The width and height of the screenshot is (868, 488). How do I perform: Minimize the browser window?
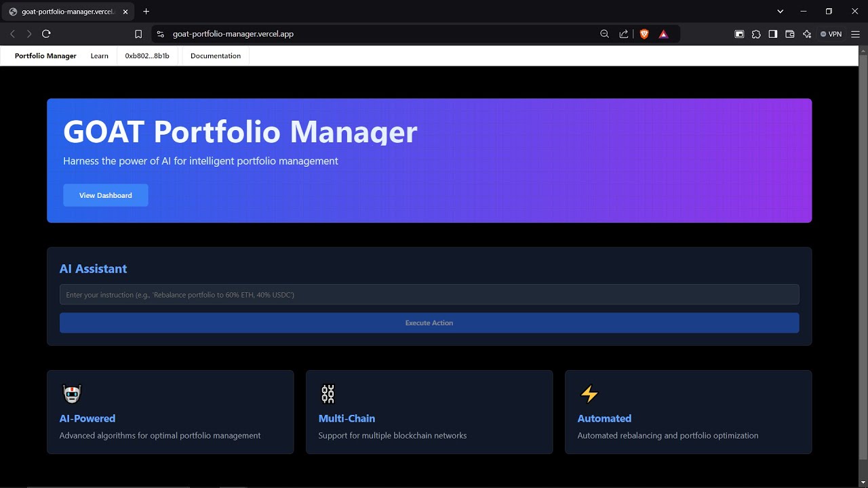tap(804, 12)
